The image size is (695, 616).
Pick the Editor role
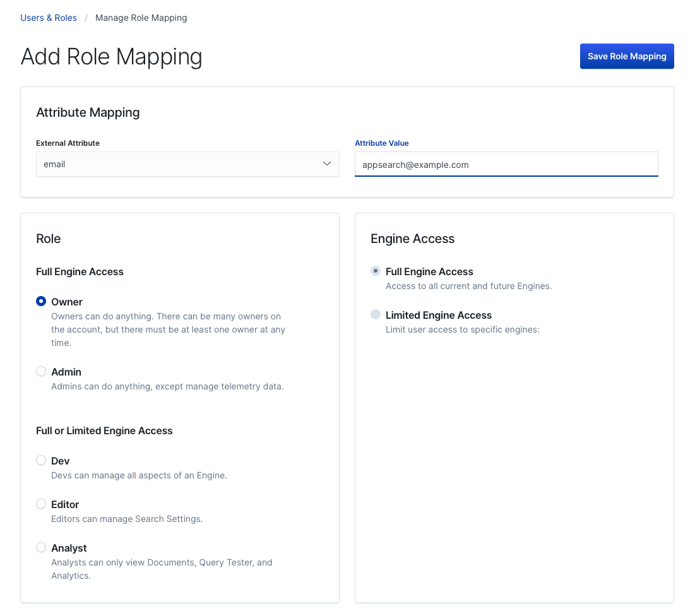(41, 504)
